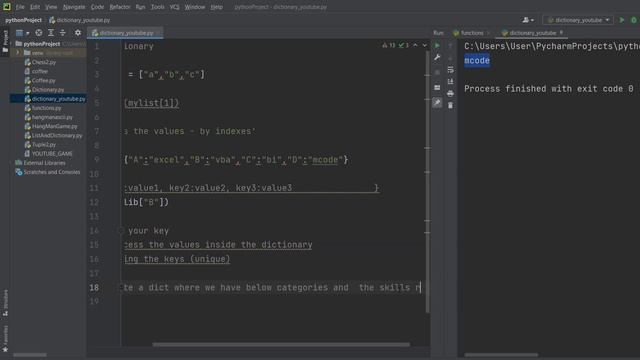640x360 pixels.
Task: Click the green Run button in toolbar
Action: click(x=622, y=20)
